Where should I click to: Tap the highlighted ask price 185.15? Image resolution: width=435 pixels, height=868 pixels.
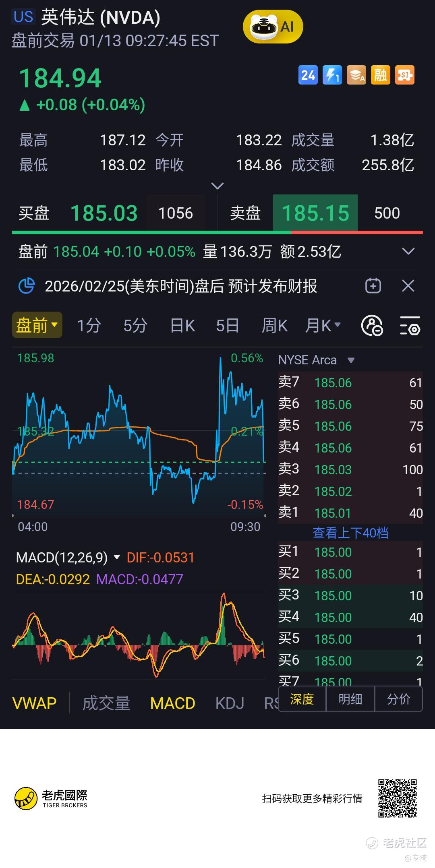(x=315, y=213)
